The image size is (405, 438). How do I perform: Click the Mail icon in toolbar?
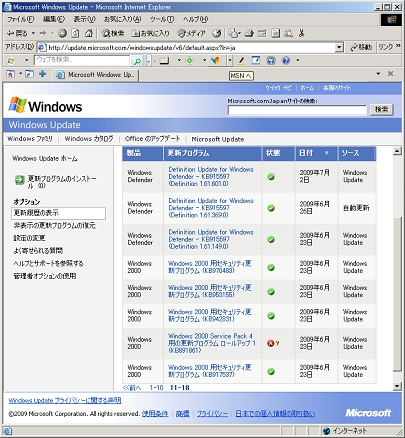233,33
